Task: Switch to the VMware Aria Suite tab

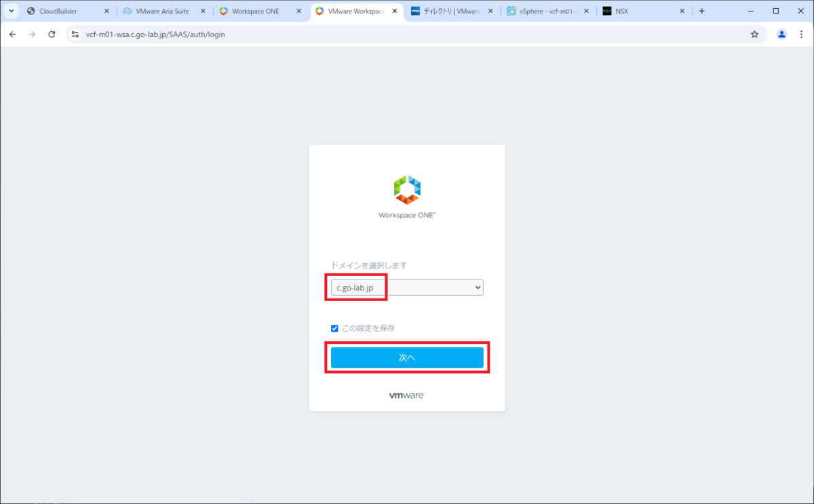Action: (163, 12)
